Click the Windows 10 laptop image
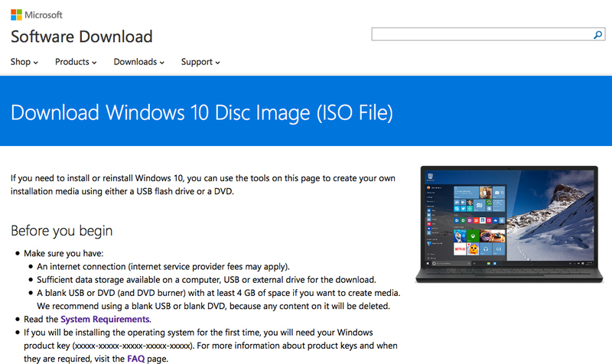The height and width of the screenshot is (364, 612). coord(509,224)
